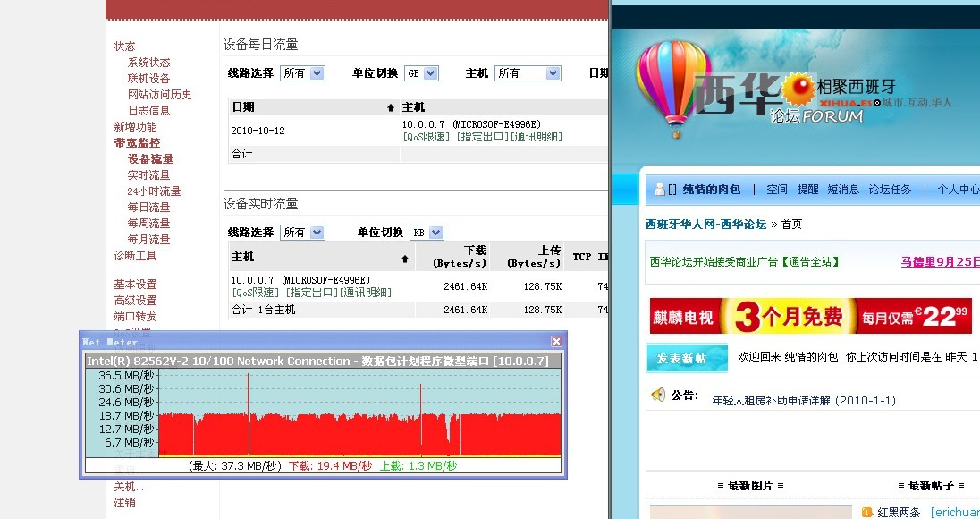Click the orange icon beside 红黑两条

(x=866, y=512)
